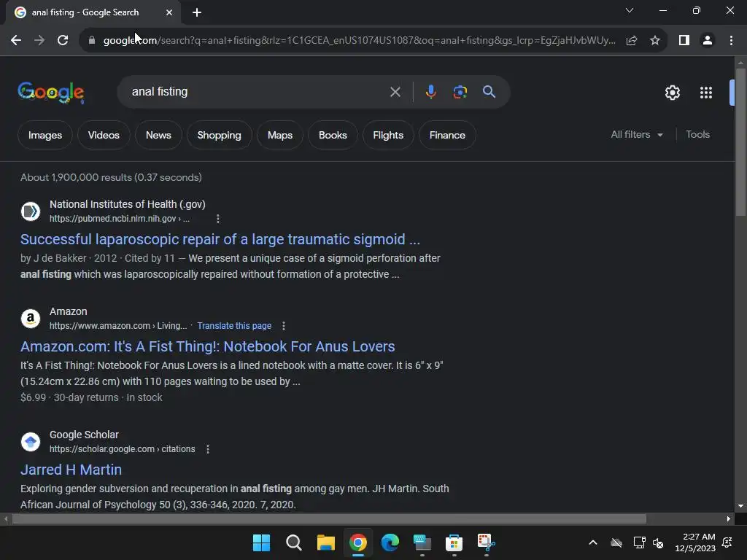Open the share page icon in address bar
Viewport: 747px width, 560px height.
click(x=632, y=41)
